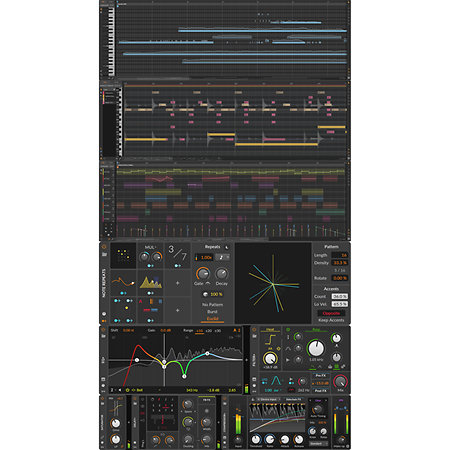
Task: Click the saturator curve display
Action: click(115, 408)
